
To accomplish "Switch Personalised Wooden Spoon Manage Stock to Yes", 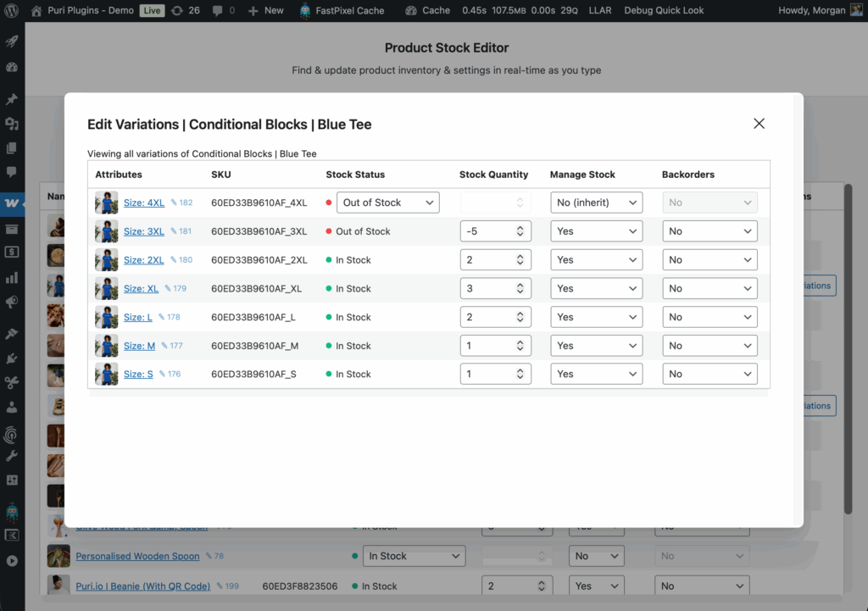I will [596, 556].
